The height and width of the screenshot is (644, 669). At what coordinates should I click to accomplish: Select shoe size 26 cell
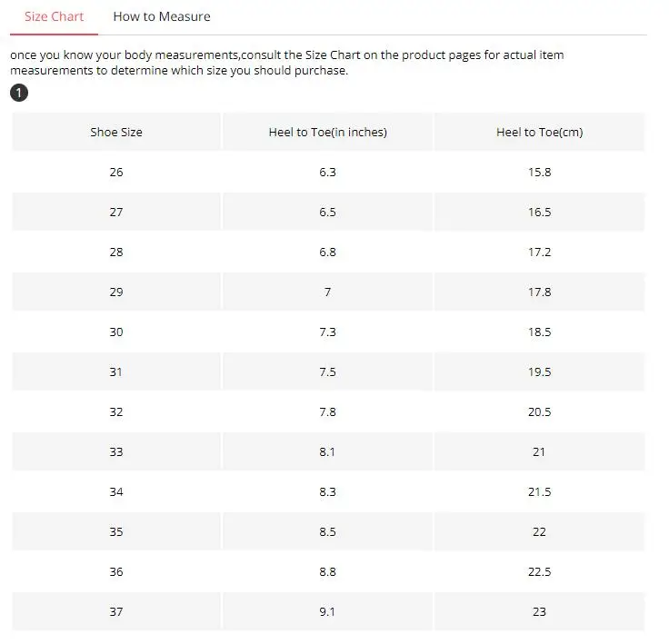[x=116, y=173]
